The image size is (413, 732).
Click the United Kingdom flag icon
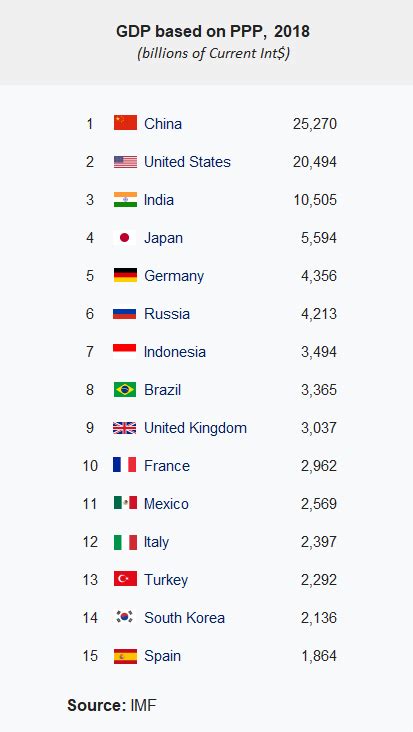(125, 428)
